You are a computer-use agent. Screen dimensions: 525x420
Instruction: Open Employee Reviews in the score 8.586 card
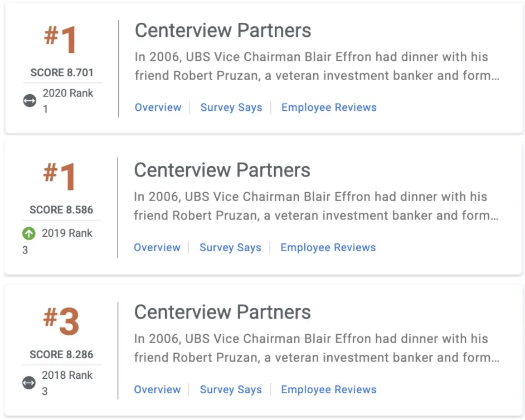(328, 247)
